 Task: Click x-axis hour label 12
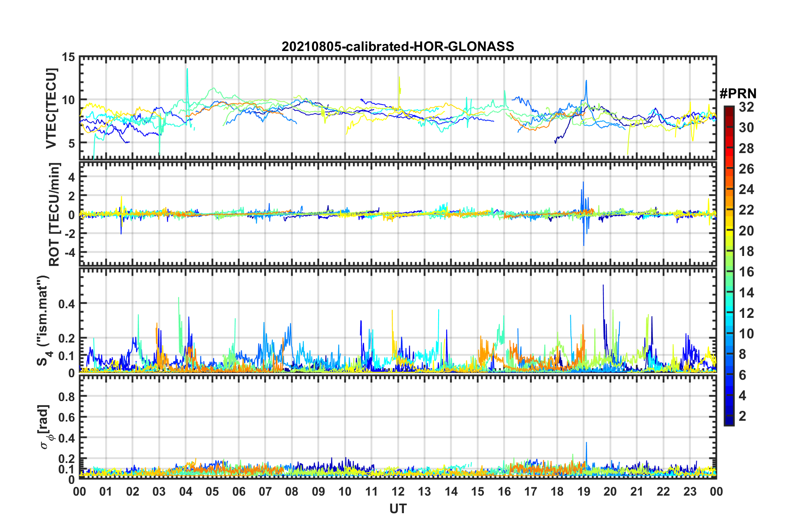tap(398, 491)
